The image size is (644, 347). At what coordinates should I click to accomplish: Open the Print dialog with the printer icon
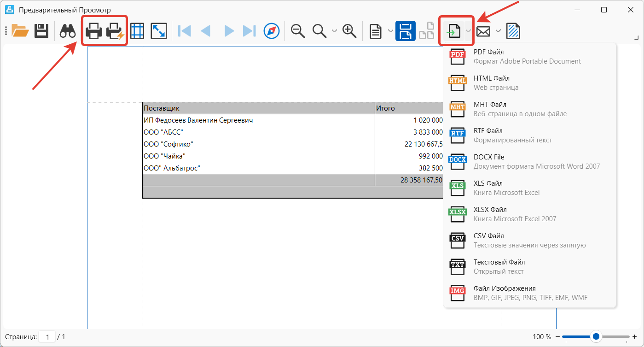(94, 31)
